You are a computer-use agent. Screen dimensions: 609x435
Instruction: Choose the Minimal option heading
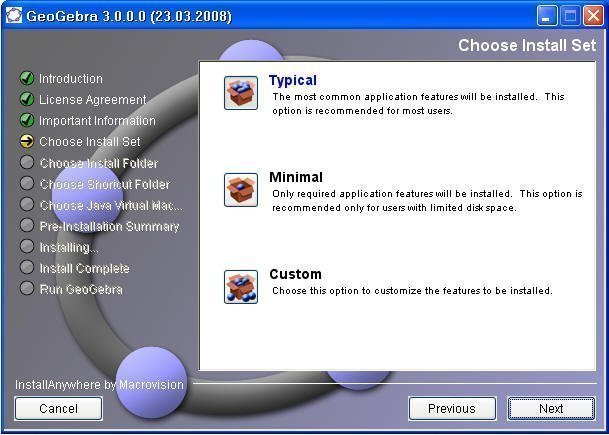click(296, 177)
